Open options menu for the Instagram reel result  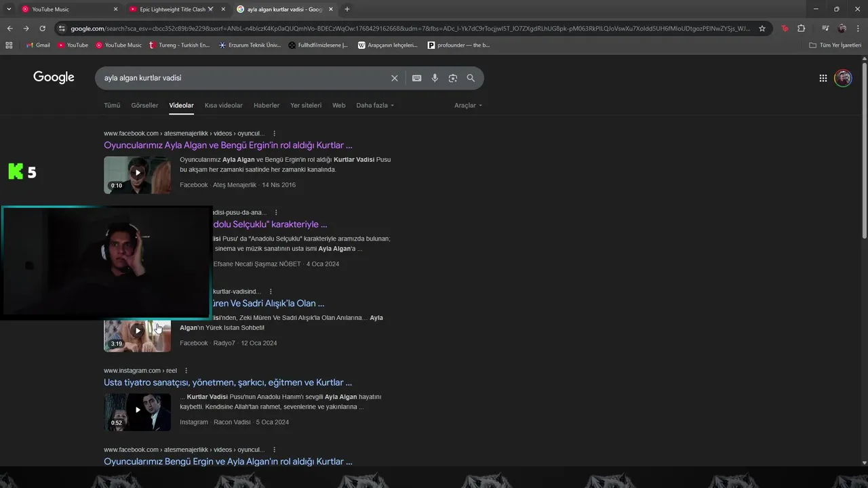[x=186, y=371]
